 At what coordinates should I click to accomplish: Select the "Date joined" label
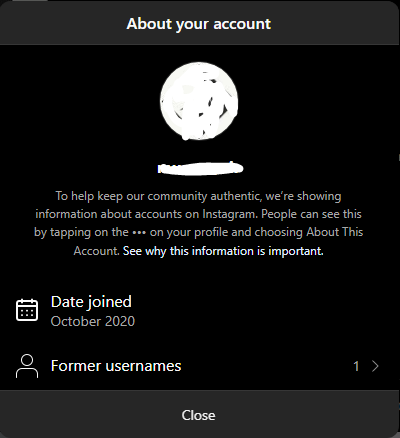(x=91, y=302)
